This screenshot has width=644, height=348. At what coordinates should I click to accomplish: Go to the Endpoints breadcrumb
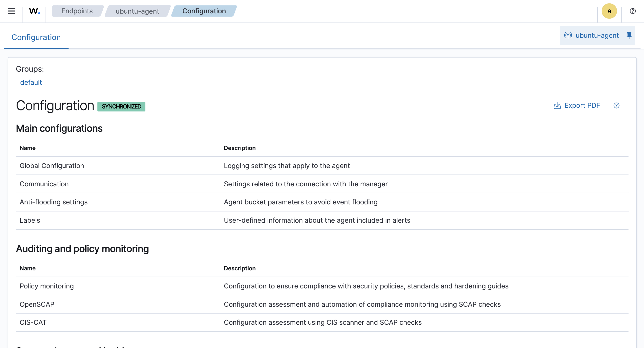coord(77,11)
